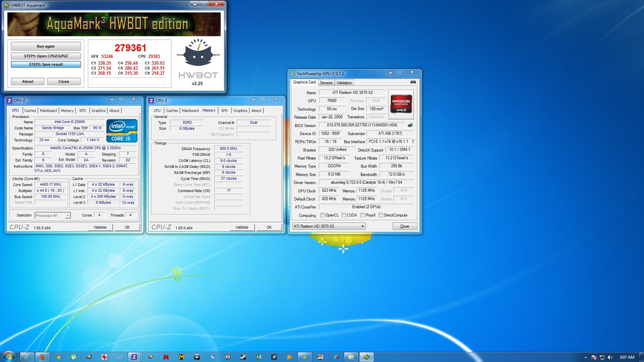Click the GPU-Z BIOS save chip icon
This screenshot has height=362, width=644.
[410, 125]
